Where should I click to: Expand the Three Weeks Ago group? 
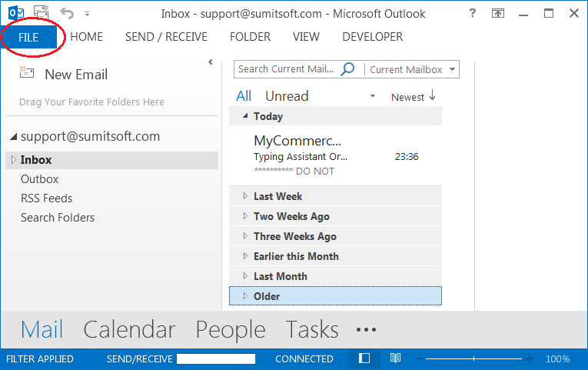click(245, 235)
